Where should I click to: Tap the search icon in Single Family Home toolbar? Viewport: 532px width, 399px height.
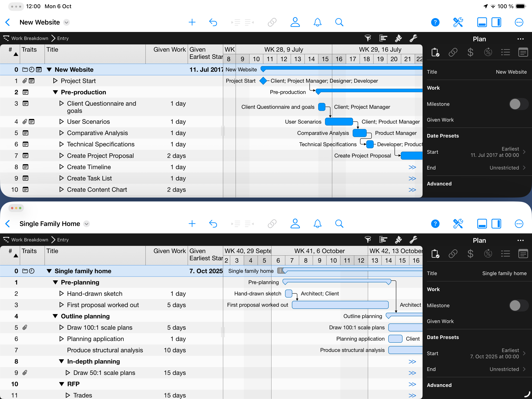point(339,224)
